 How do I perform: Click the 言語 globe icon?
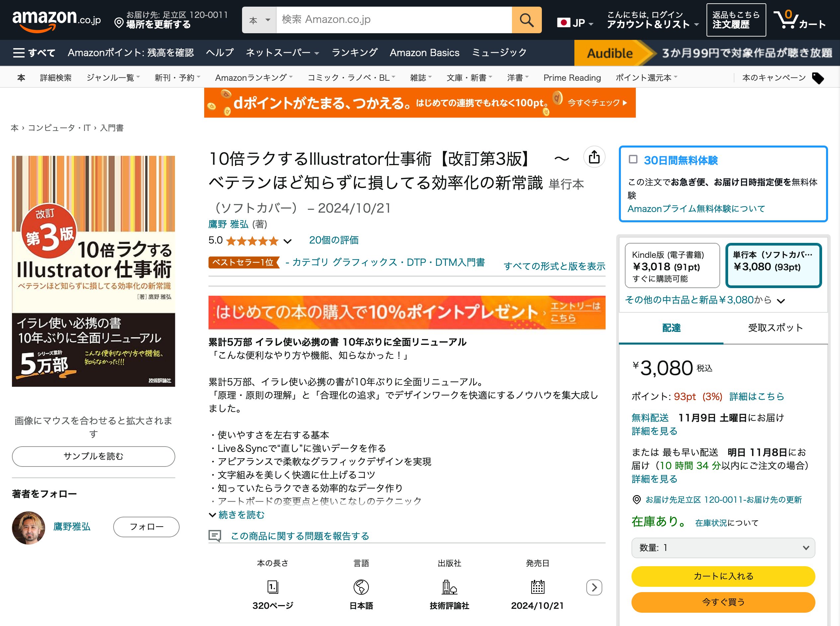pos(361,587)
